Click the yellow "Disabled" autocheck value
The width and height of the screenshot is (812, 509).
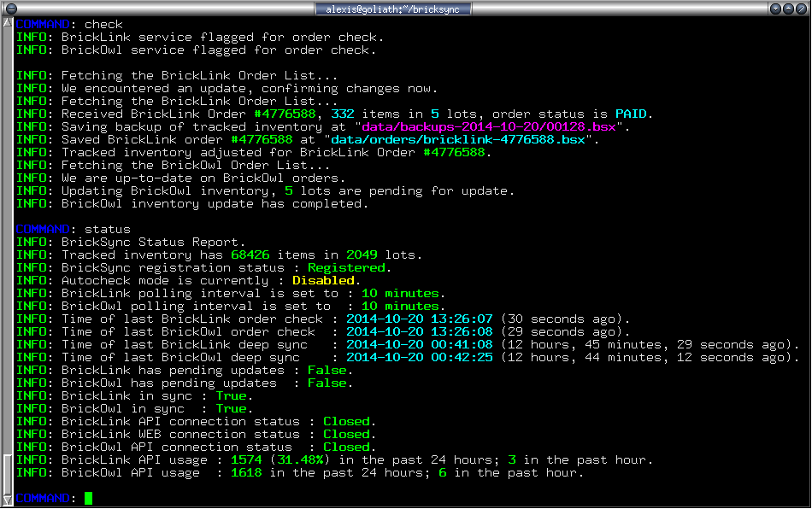(323, 280)
